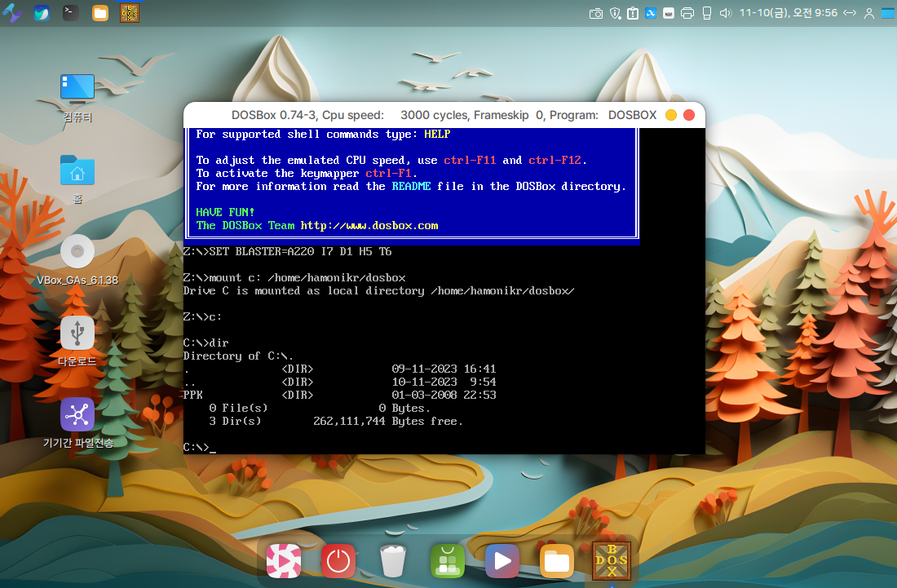Screen dimensions: 897x588
Task: Open the volume speaker control
Action: tap(725, 13)
